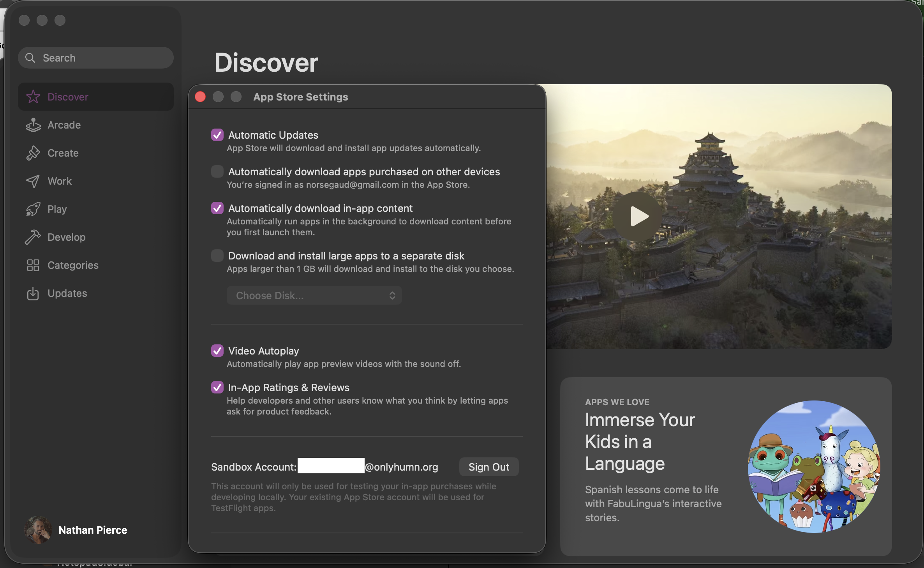Enable download large apps to separate disk

point(217,256)
